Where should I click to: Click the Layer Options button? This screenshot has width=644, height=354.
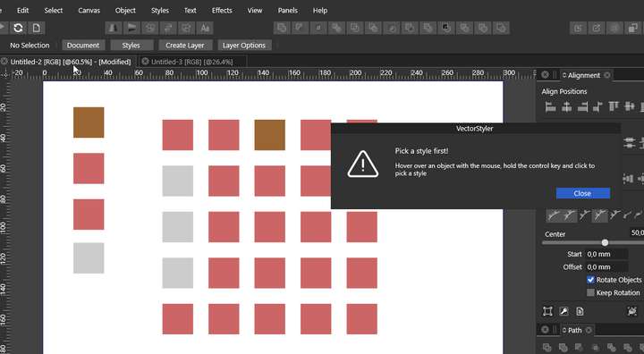click(244, 46)
